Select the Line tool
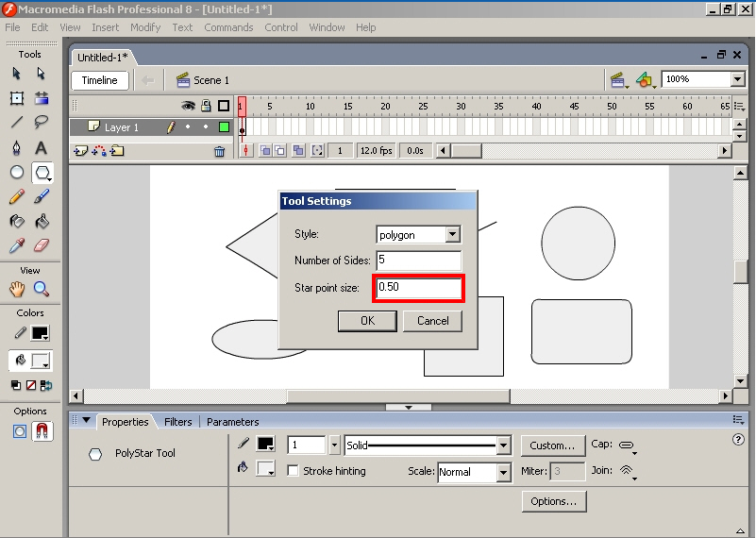This screenshot has height=538, width=756. [x=17, y=122]
